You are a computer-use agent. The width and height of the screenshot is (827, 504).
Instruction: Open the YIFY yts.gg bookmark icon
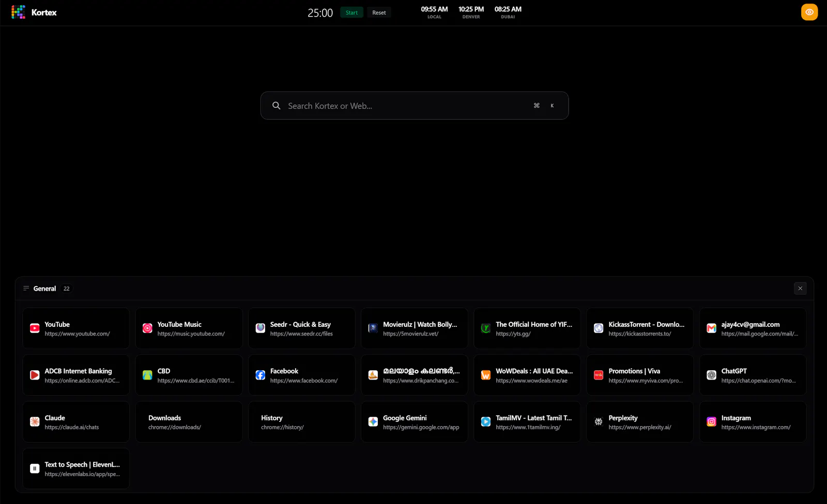pyautogui.click(x=486, y=328)
